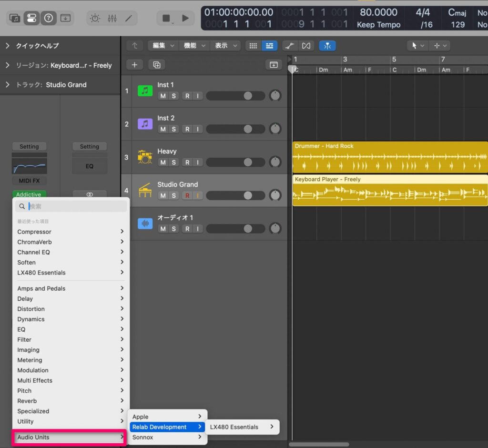Viewport: 488px width, 448px height.
Task: Open the Keep Tempo dropdown
Action: 378,25
